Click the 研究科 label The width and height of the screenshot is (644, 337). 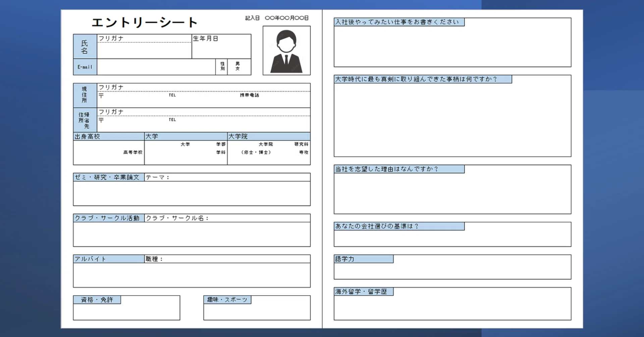pyautogui.click(x=301, y=144)
